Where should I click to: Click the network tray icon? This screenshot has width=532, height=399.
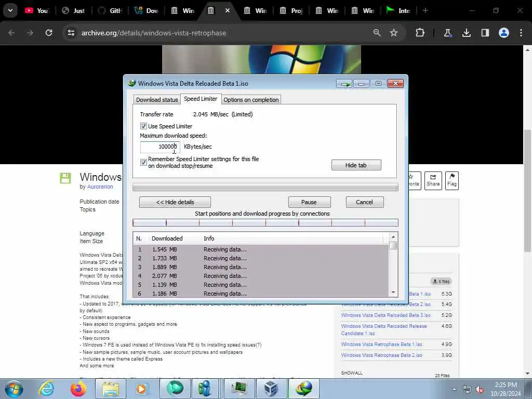[467, 390]
